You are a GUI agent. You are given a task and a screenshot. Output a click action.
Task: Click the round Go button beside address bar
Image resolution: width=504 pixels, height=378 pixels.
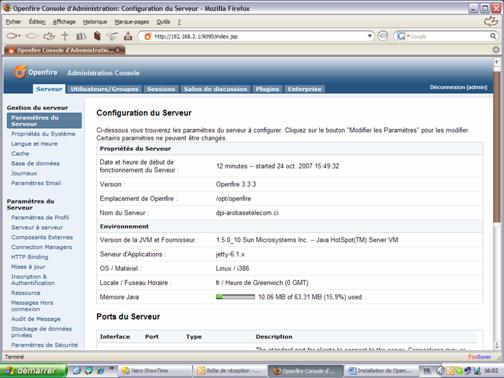(383, 36)
